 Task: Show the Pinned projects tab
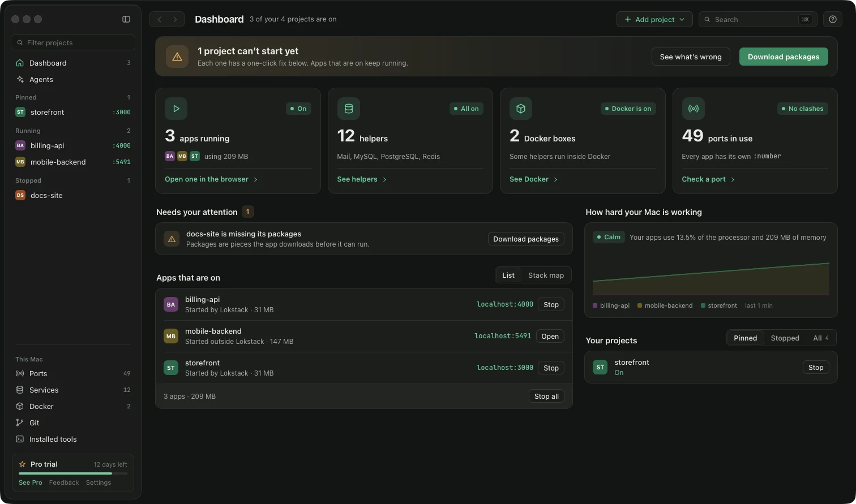tap(745, 338)
